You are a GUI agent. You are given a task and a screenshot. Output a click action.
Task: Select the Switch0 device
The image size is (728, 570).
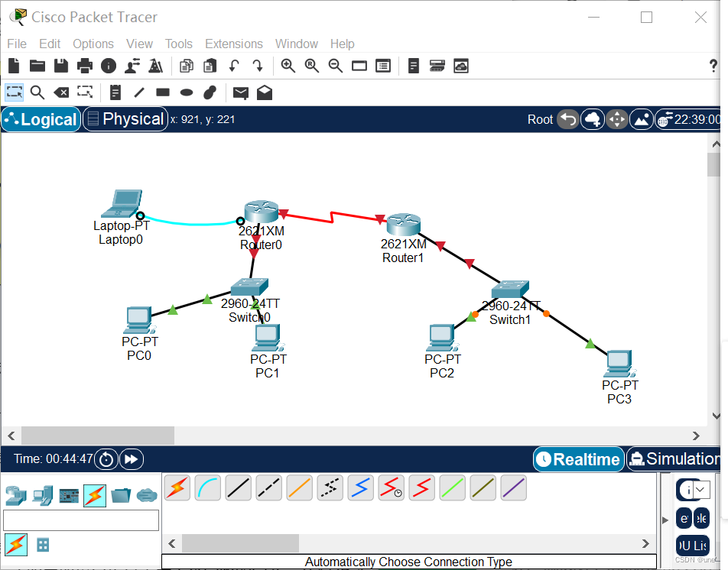(x=249, y=287)
